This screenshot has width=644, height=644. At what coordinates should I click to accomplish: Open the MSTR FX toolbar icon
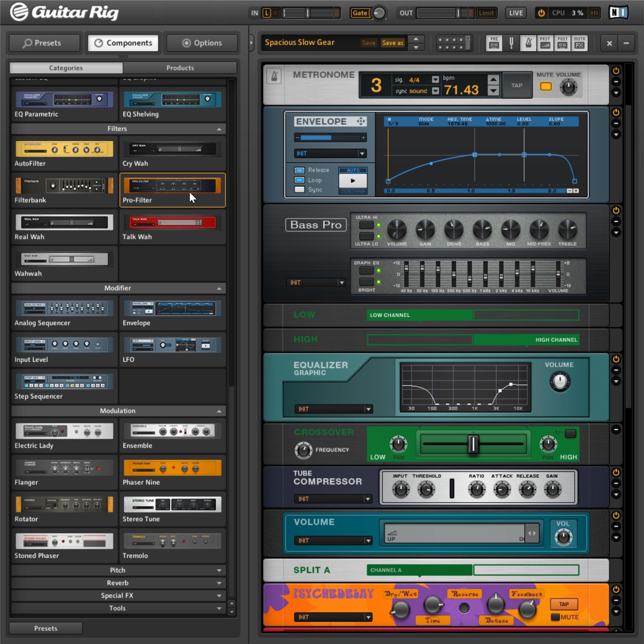(579, 43)
